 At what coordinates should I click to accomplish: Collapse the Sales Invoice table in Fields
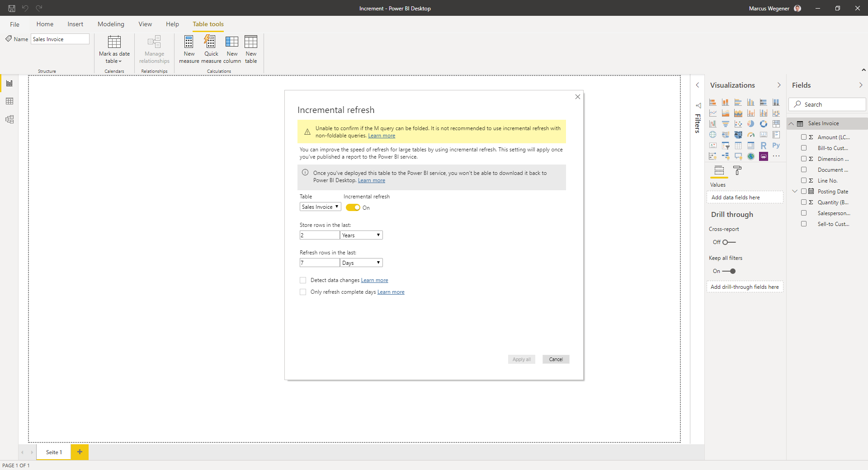(x=791, y=123)
